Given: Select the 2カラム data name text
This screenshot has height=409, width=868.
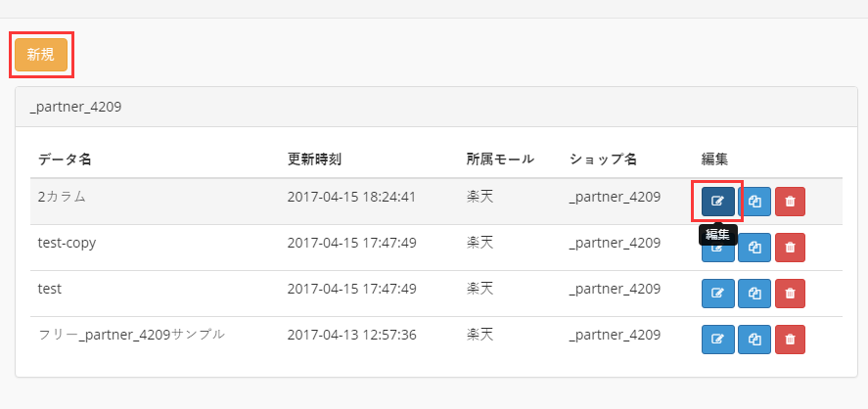Looking at the screenshot, I should click(x=63, y=197).
